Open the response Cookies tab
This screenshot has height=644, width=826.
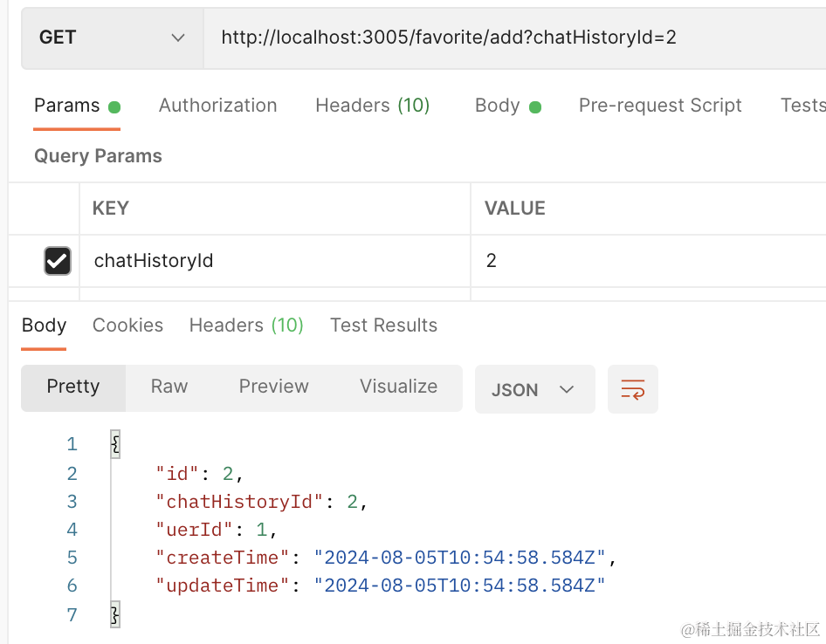(127, 325)
